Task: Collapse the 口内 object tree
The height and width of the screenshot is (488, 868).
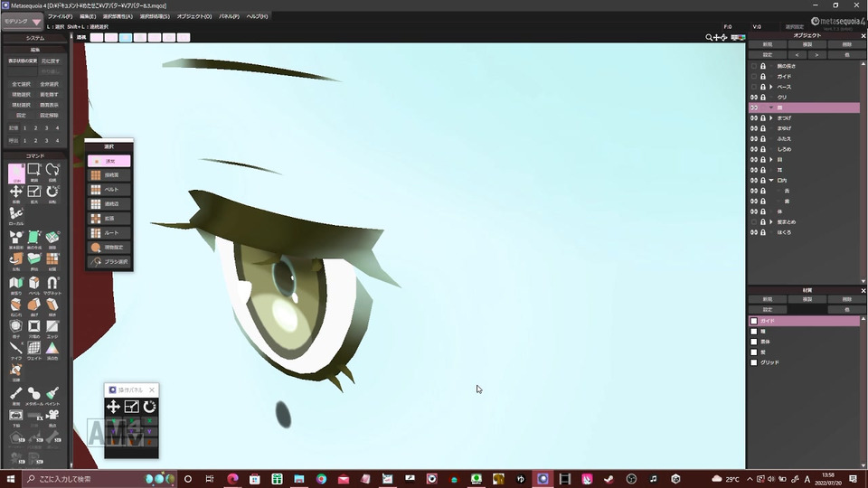Action: click(x=771, y=181)
